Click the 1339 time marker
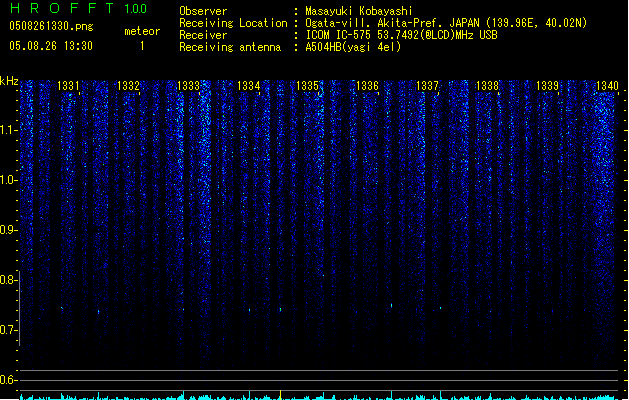629x400 pixels. [547, 85]
